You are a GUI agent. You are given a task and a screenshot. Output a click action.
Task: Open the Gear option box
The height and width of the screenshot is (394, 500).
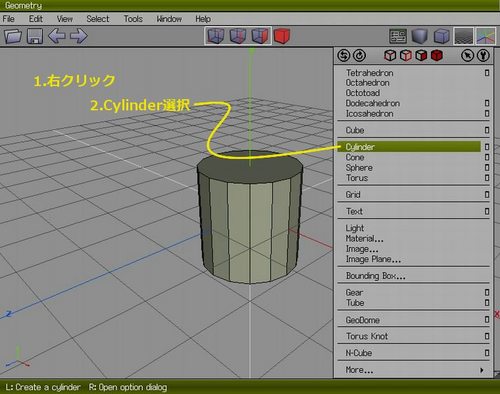pyautogui.click(x=487, y=292)
